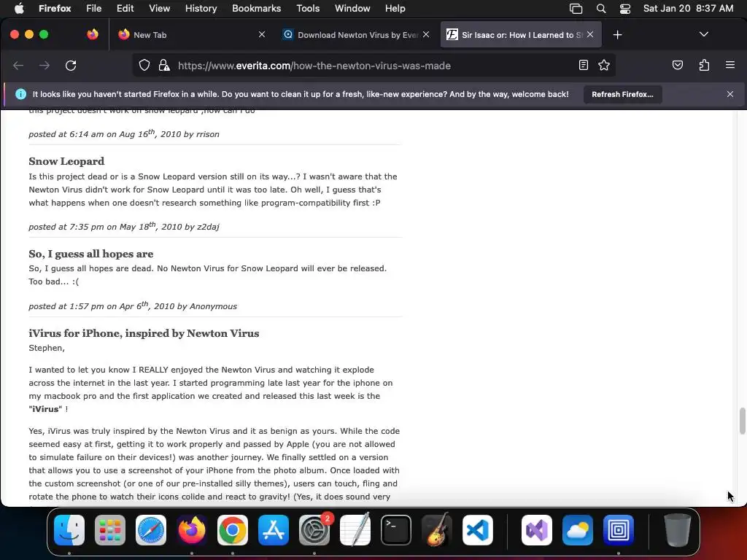The height and width of the screenshot is (560, 747).
Task: Open Finder from the Dock
Action: tap(69, 530)
